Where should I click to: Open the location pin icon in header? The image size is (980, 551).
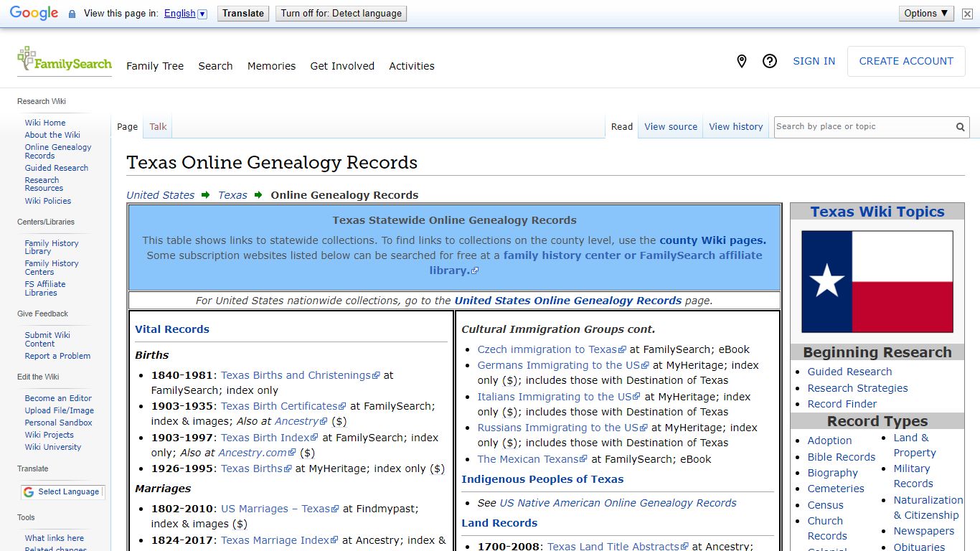point(742,62)
